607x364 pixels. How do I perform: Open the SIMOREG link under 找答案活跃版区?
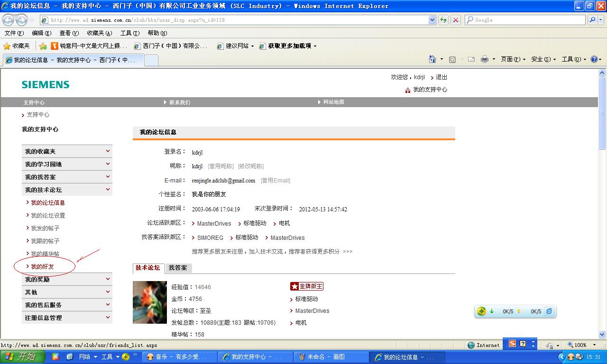click(210, 238)
